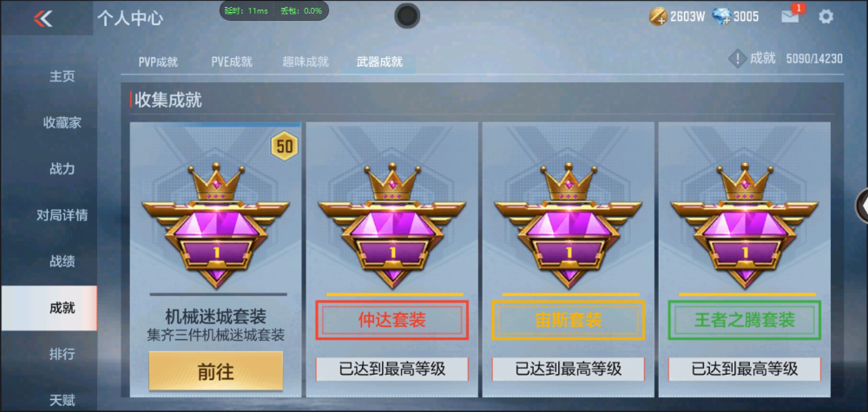Add gold coins via coin icon
The image size is (868, 412).
point(658,16)
